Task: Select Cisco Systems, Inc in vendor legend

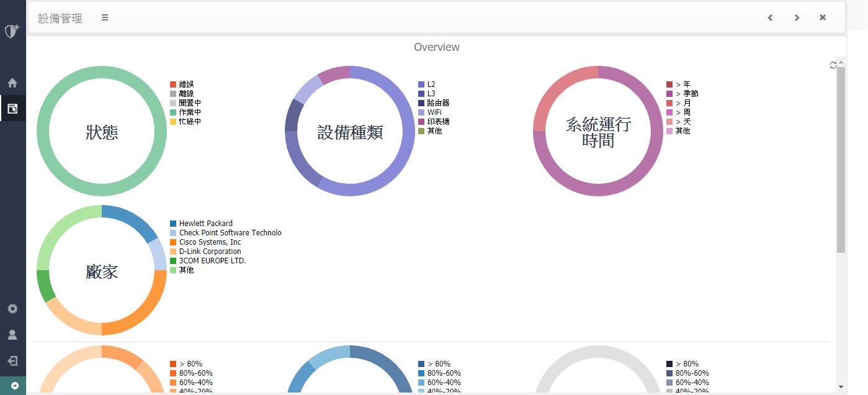Action: point(210,242)
